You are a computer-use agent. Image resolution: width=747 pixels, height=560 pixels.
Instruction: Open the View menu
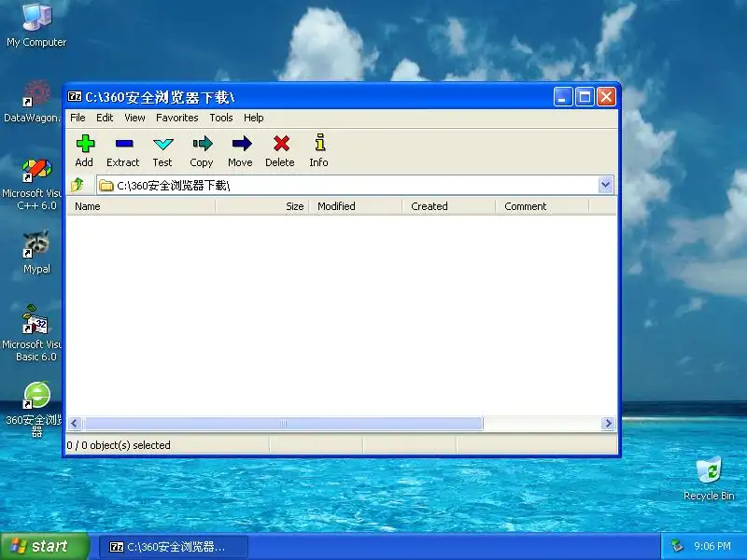point(134,118)
